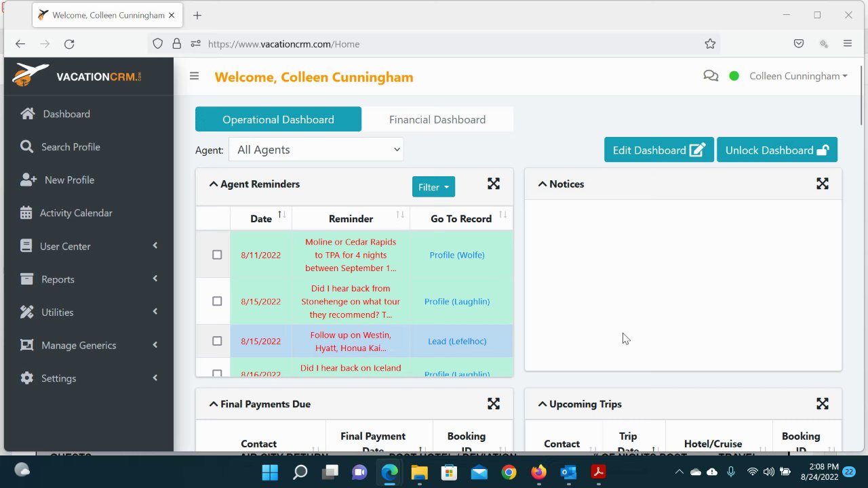
Task: Open the Colleen Cunningham user menu
Action: [798, 76]
